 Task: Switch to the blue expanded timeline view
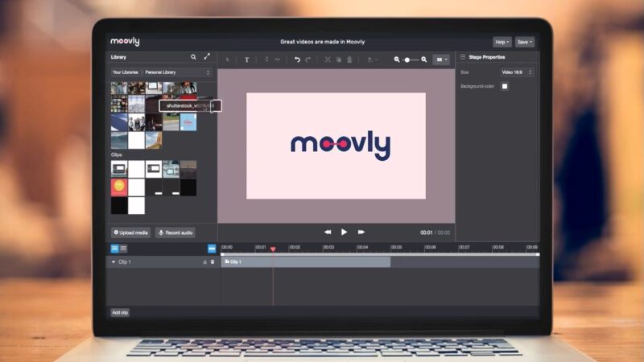(x=114, y=249)
